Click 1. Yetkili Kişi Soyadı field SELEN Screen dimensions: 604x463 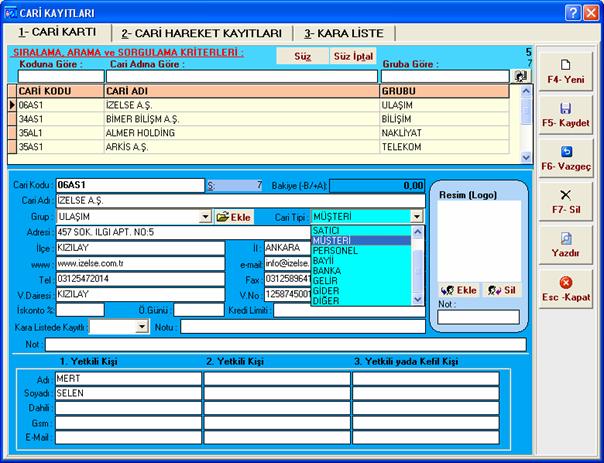pos(128,393)
